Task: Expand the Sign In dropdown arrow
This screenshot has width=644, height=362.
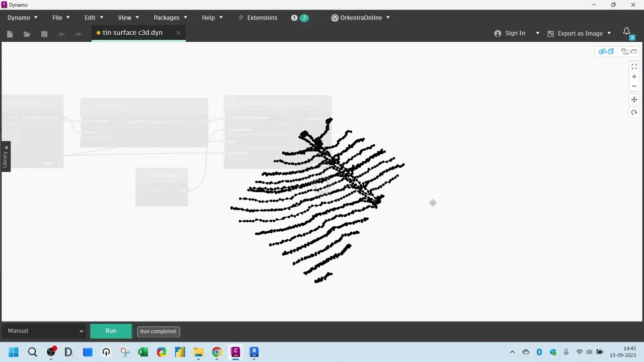Action: tap(537, 33)
